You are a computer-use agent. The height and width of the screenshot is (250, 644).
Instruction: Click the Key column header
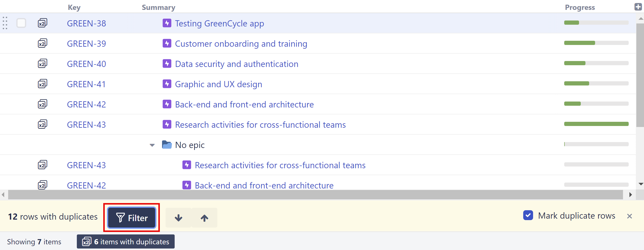74,7
